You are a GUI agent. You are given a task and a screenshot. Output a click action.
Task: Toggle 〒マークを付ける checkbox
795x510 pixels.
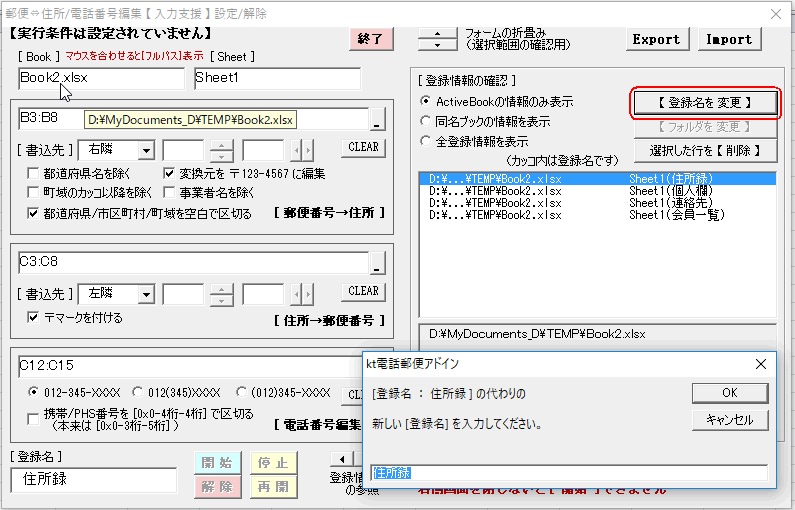[x=33, y=318]
